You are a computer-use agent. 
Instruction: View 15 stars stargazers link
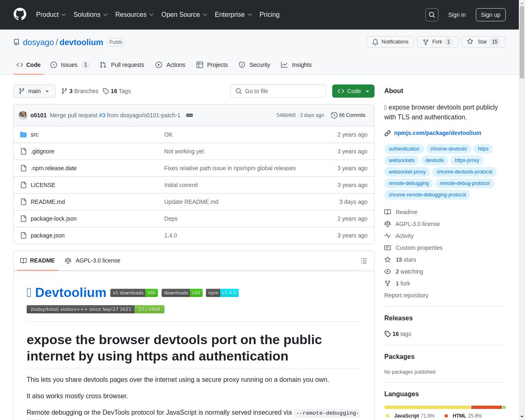click(x=400, y=260)
